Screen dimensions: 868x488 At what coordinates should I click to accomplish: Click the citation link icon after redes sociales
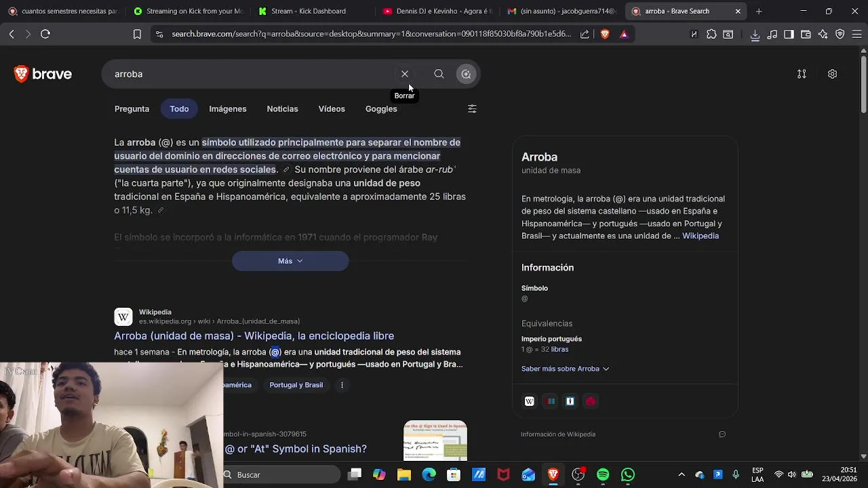286,169
